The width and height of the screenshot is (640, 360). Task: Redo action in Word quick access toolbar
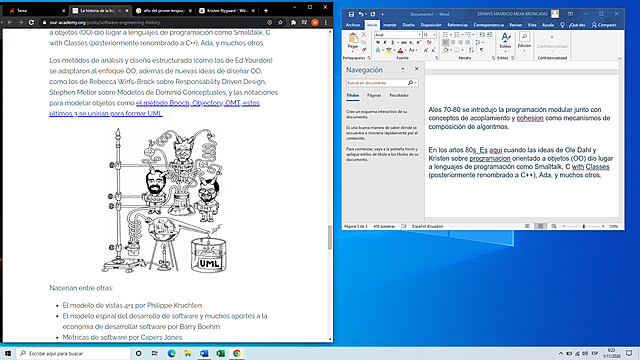373,14
